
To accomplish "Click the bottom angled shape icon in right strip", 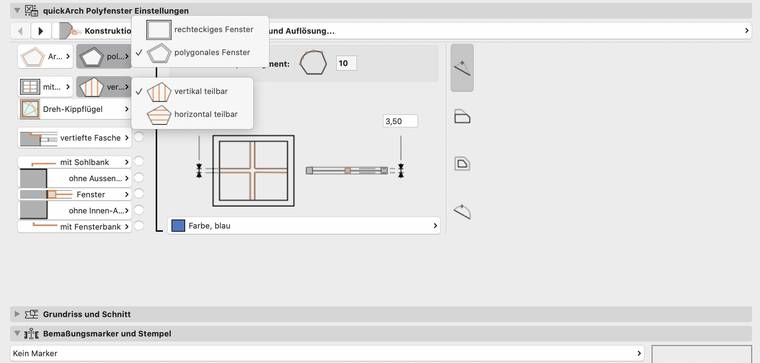I will point(462,212).
